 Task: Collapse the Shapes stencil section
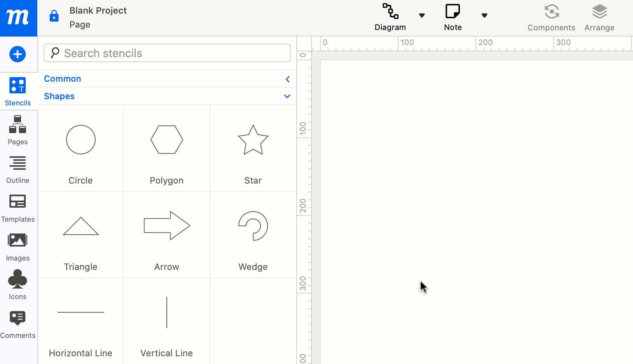point(287,96)
